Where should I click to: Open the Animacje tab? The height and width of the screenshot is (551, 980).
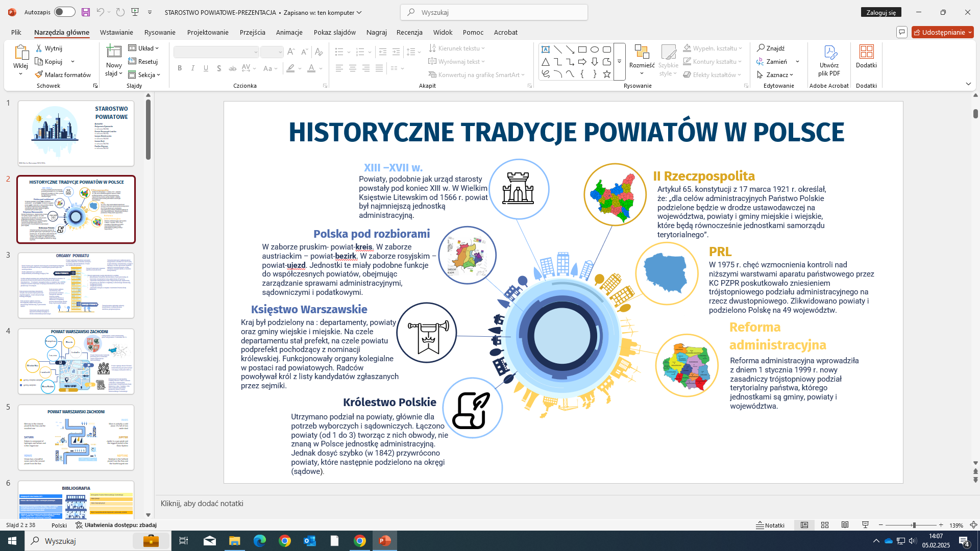click(x=289, y=32)
